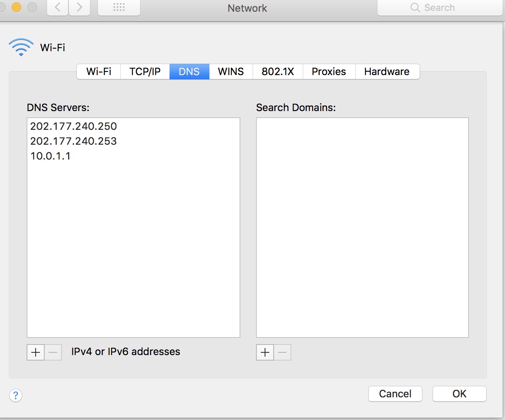Click inside the Search Domains list
Viewport: 505px width, 420px height.
363,228
